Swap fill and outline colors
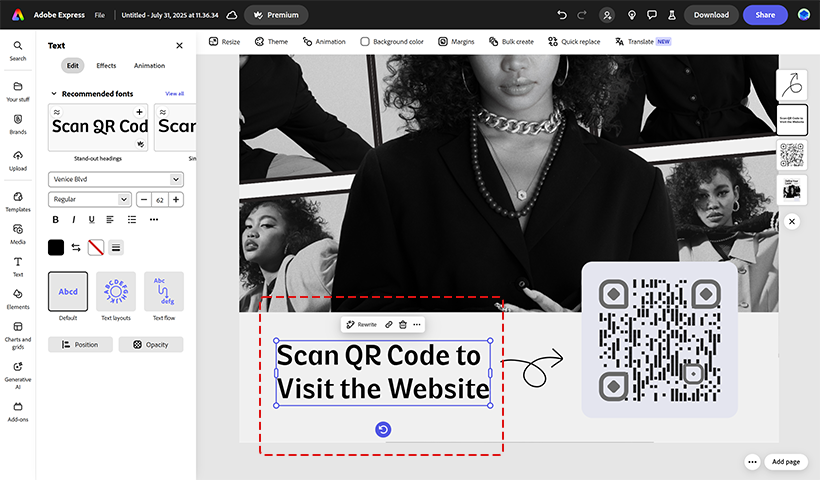 click(x=76, y=248)
